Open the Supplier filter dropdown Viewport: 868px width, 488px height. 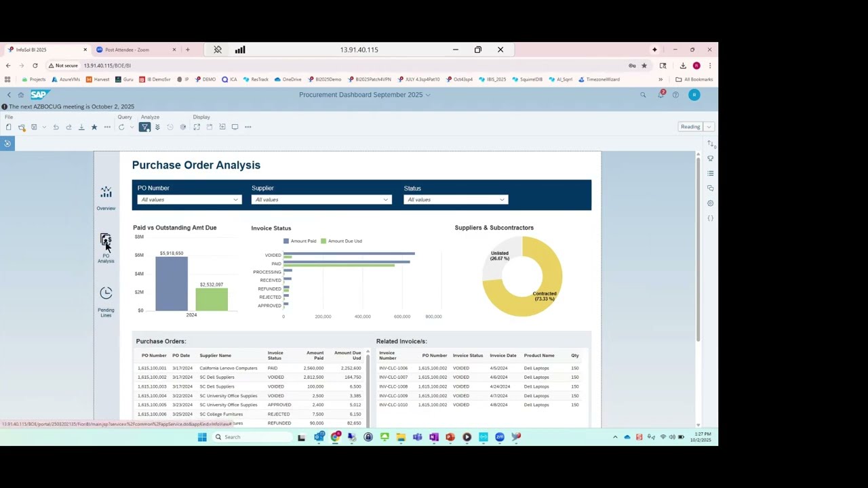321,199
